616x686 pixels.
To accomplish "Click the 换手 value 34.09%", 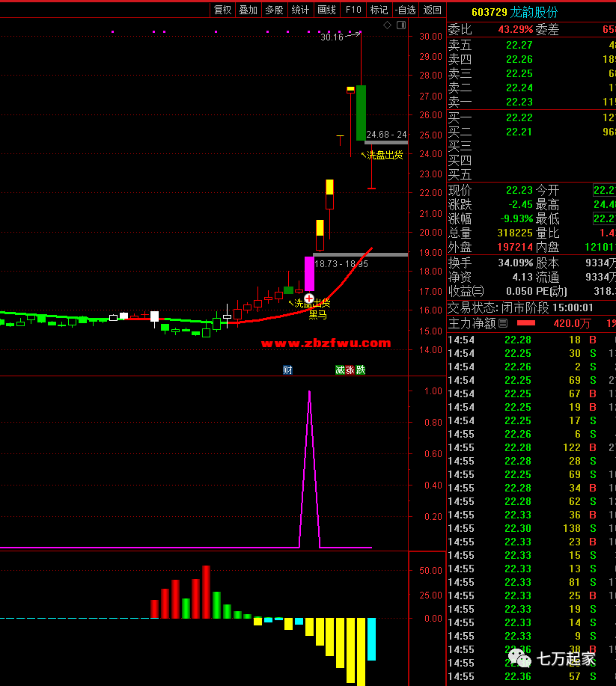I will (x=516, y=263).
